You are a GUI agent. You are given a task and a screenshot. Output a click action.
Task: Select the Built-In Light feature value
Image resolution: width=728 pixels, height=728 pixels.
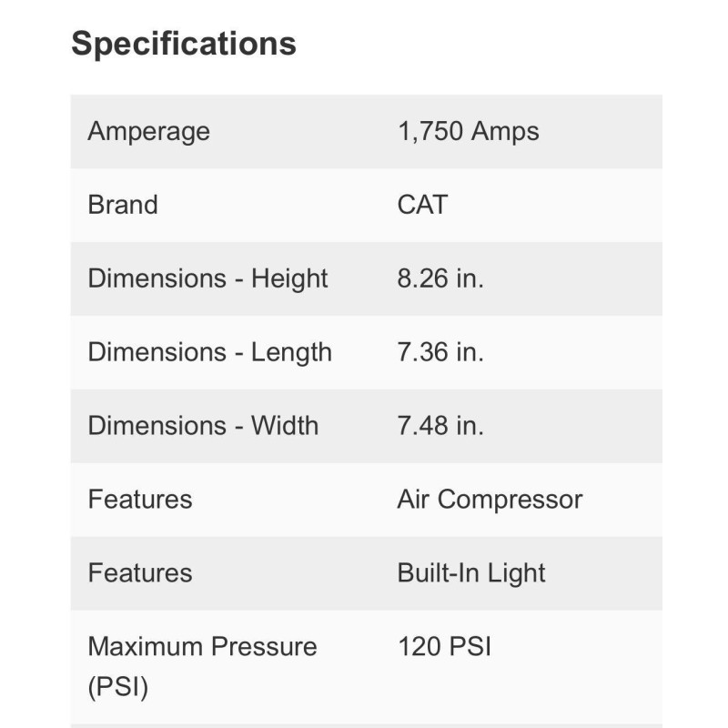[x=471, y=573]
